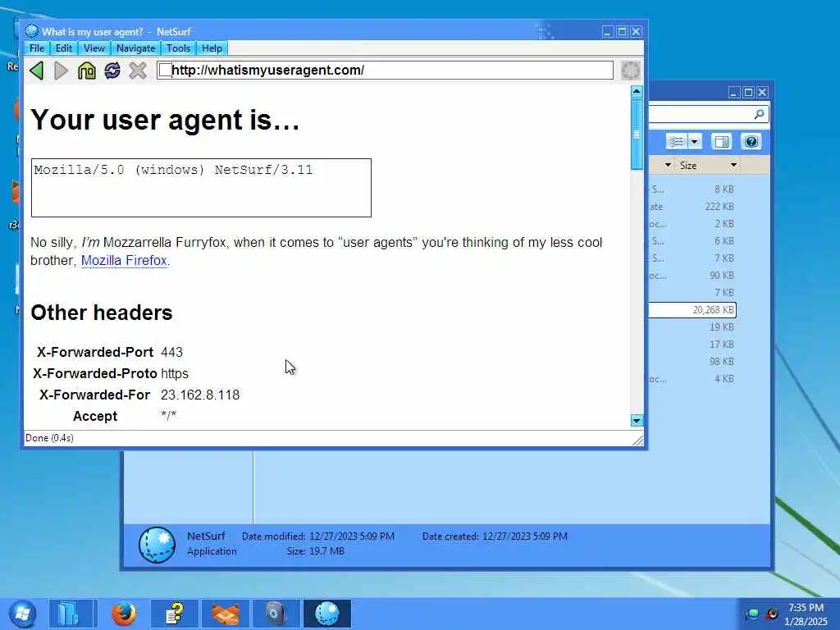Viewport: 840px width, 630px height.
Task: Change view using the Explorer view icon
Action: (677, 141)
